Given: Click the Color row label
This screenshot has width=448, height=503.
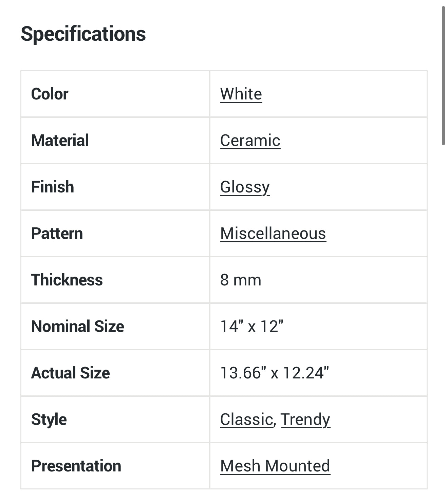Looking at the screenshot, I should point(50,94).
